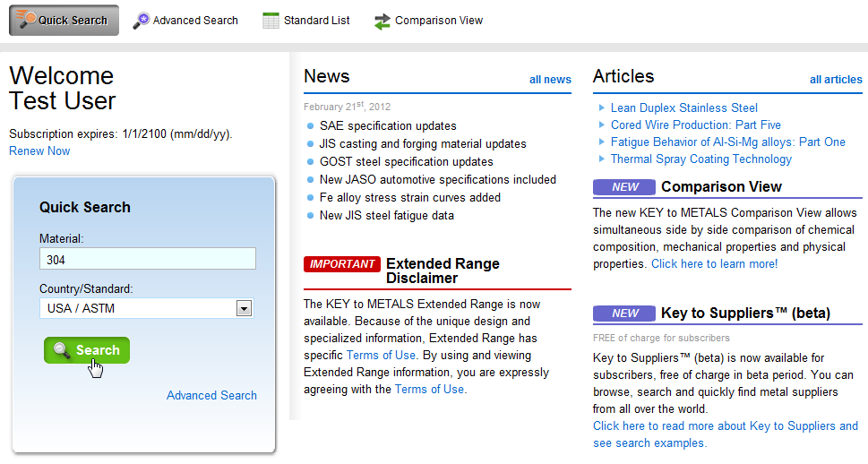Click the green Search button

pos(87,350)
